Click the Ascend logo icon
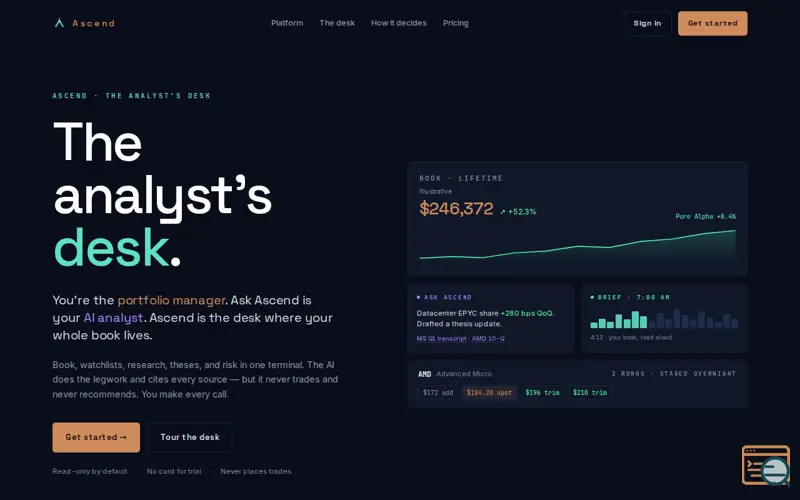 click(59, 23)
